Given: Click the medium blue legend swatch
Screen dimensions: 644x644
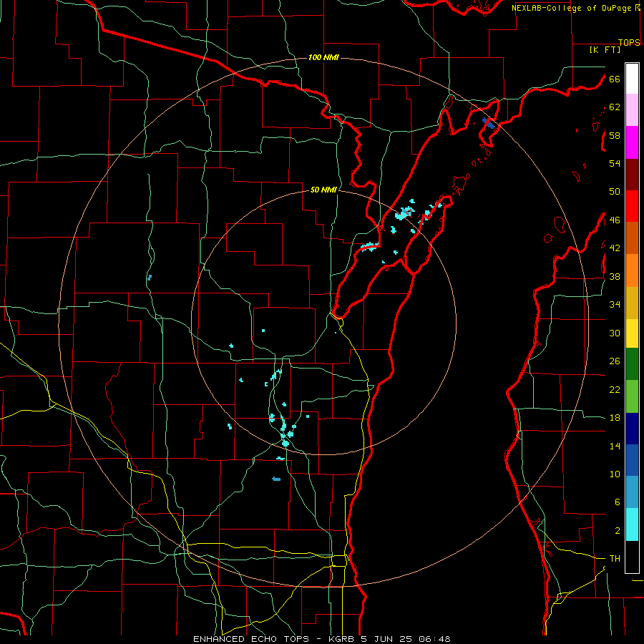Looking at the screenshot, I should click(x=632, y=460).
